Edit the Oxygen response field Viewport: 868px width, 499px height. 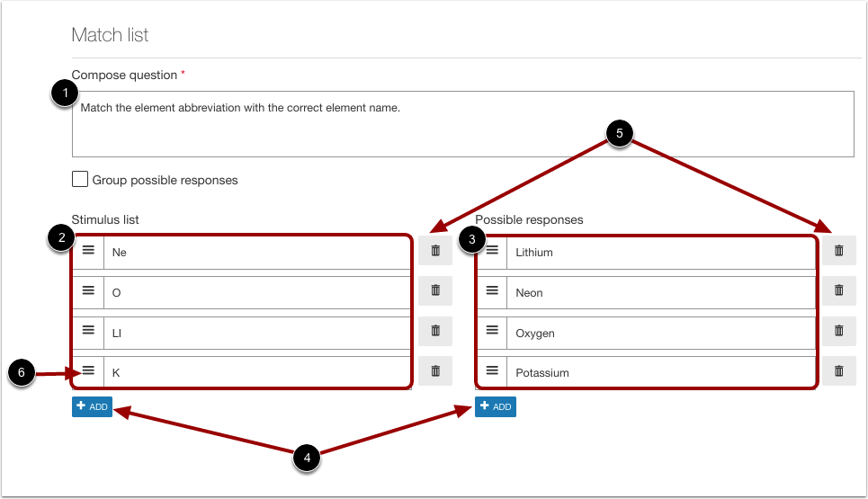[661, 333]
